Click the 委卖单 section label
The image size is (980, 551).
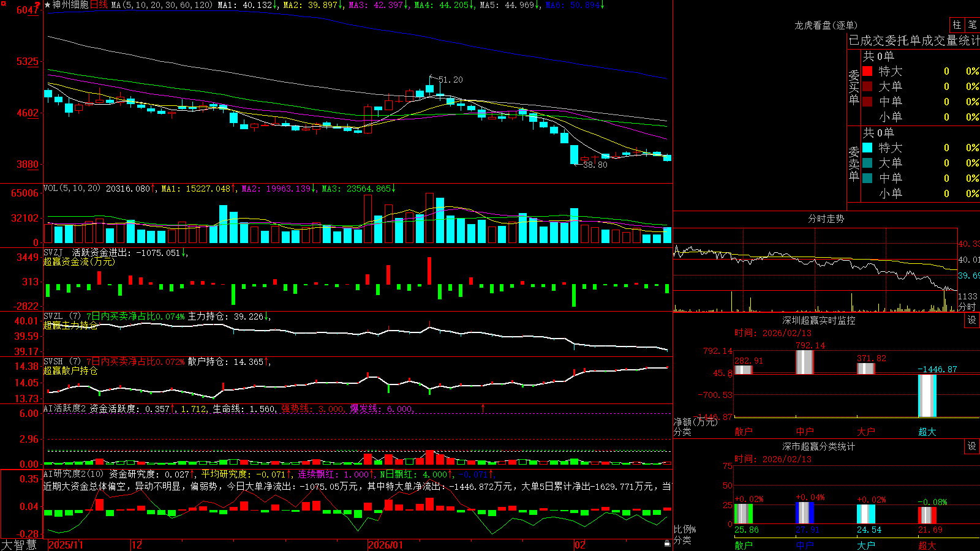click(x=854, y=163)
